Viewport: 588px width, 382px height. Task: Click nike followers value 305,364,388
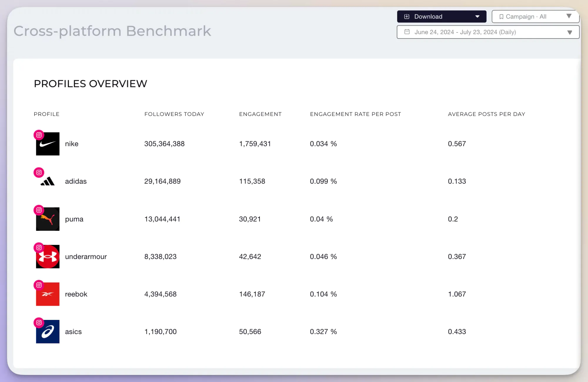[x=164, y=144]
